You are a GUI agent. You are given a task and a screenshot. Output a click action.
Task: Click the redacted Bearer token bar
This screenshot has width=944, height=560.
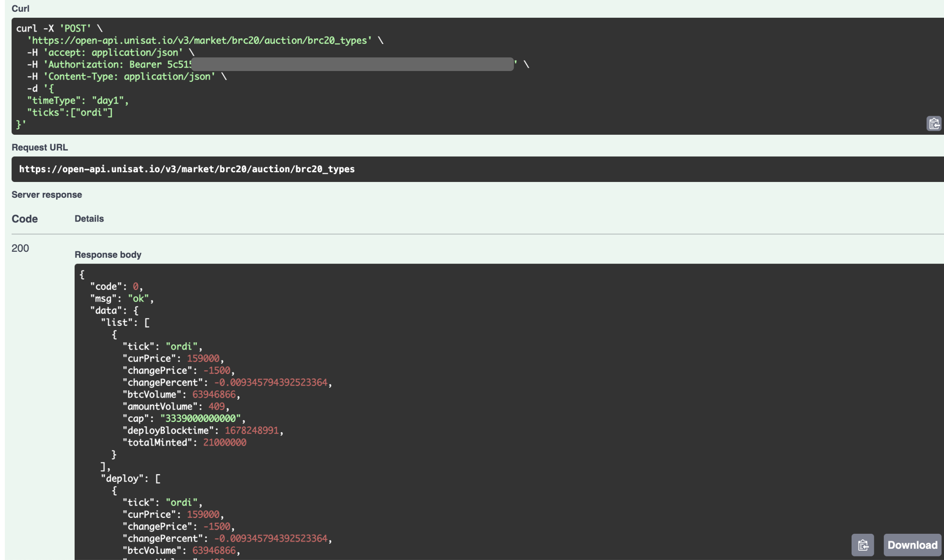click(x=352, y=64)
